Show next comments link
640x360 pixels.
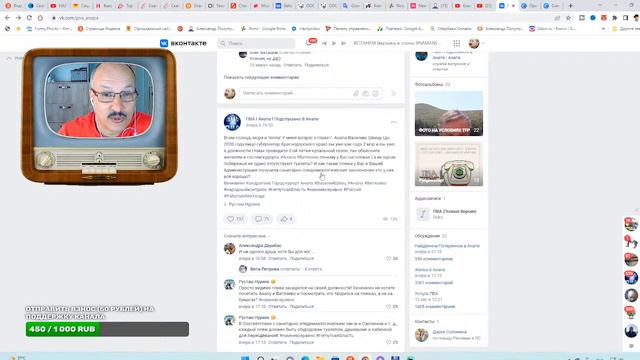[x=261, y=77]
